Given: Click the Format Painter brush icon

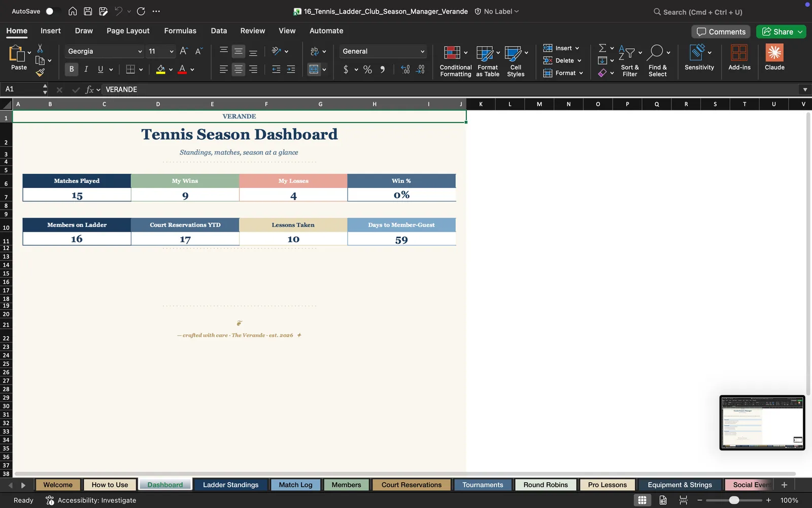Looking at the screenshot, I should tap(40, 73).
